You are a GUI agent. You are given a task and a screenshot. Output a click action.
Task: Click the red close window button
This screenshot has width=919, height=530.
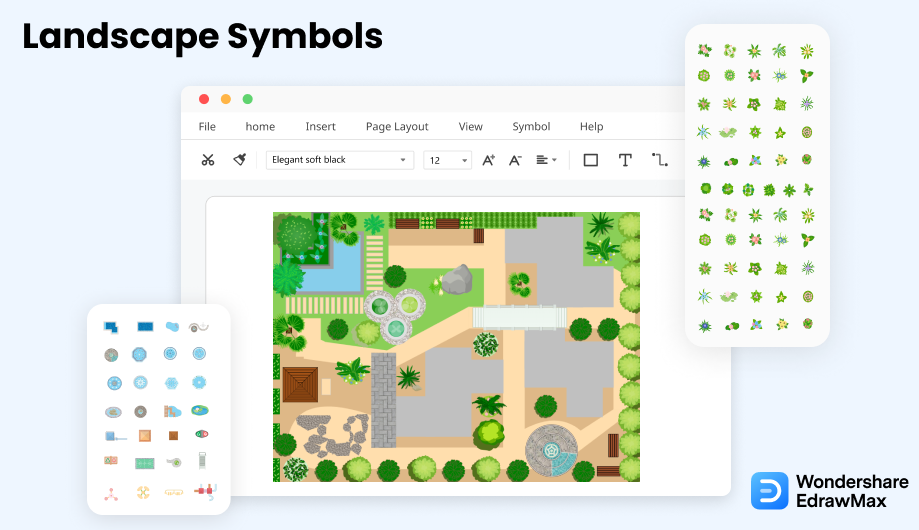pyautogui.click(x=204, y=99)
